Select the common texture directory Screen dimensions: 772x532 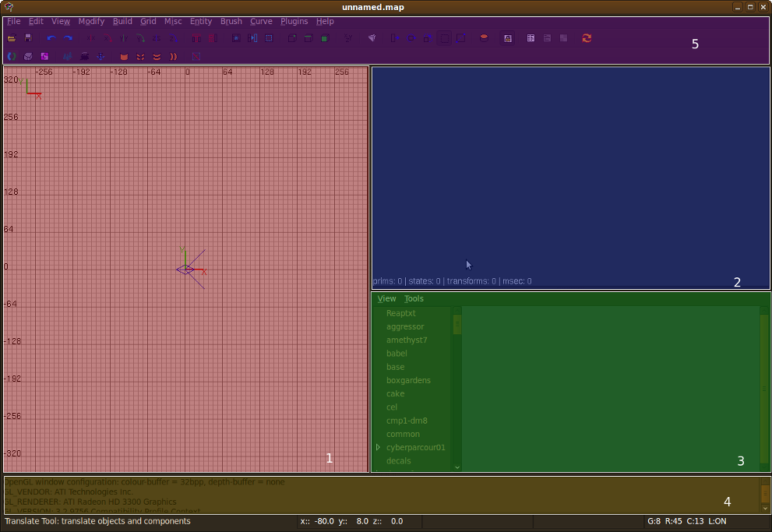tap(403, 435)
